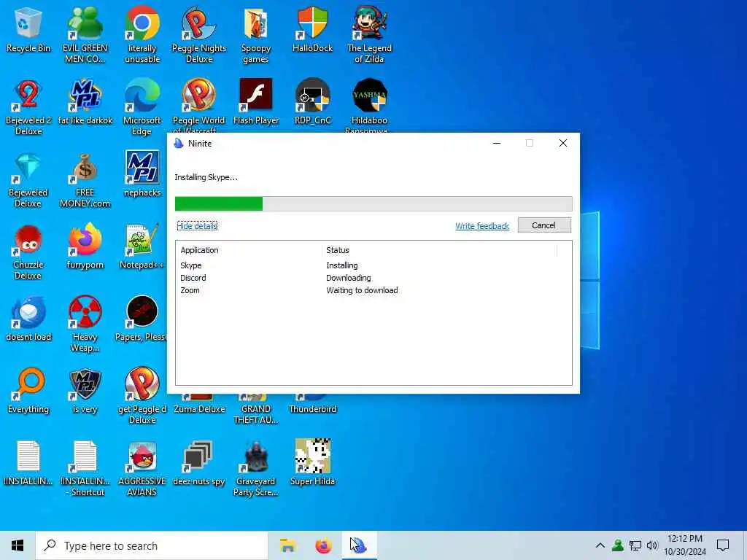This screenshot has width=747, height=560.
Task: Click the Downloading status text
Action: (348, 278)
